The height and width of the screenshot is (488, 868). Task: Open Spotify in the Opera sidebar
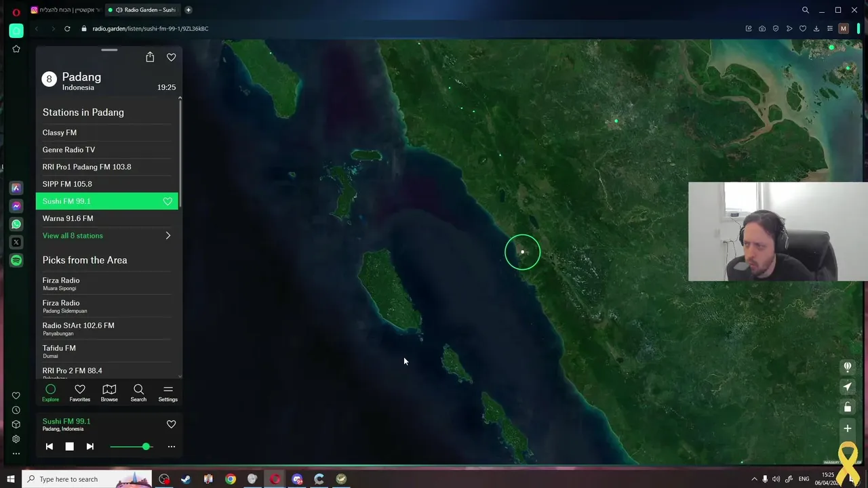pyautogui.click(x=16, y=260)
